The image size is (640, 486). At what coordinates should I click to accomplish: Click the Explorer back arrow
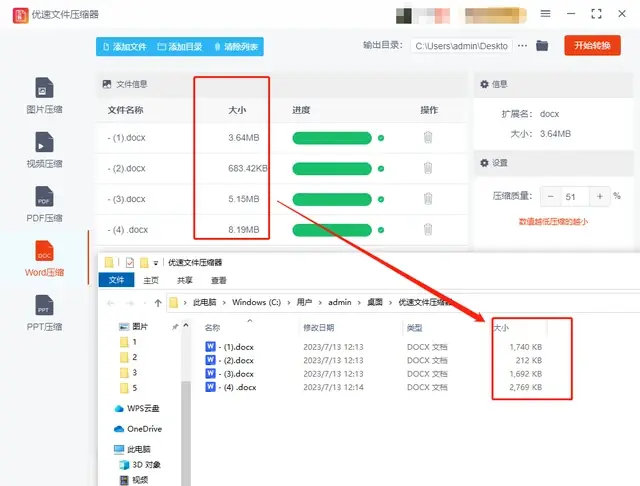(x=111, y=303)
